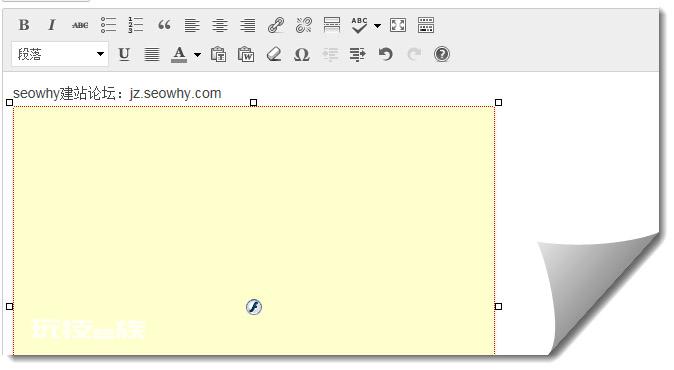
Task: Center-align the text
Action: (220, 25)
